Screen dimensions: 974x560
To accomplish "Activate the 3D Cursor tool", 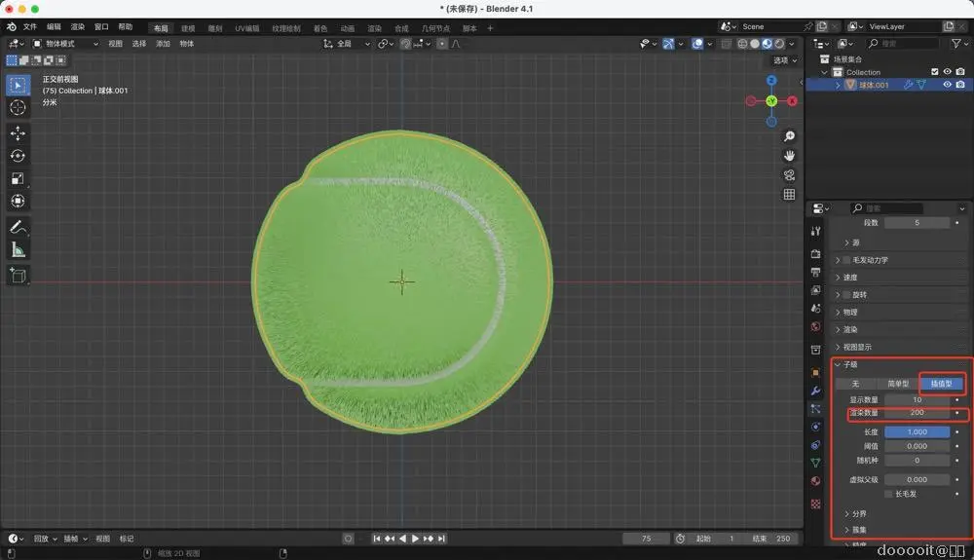I will pos(18,107).
